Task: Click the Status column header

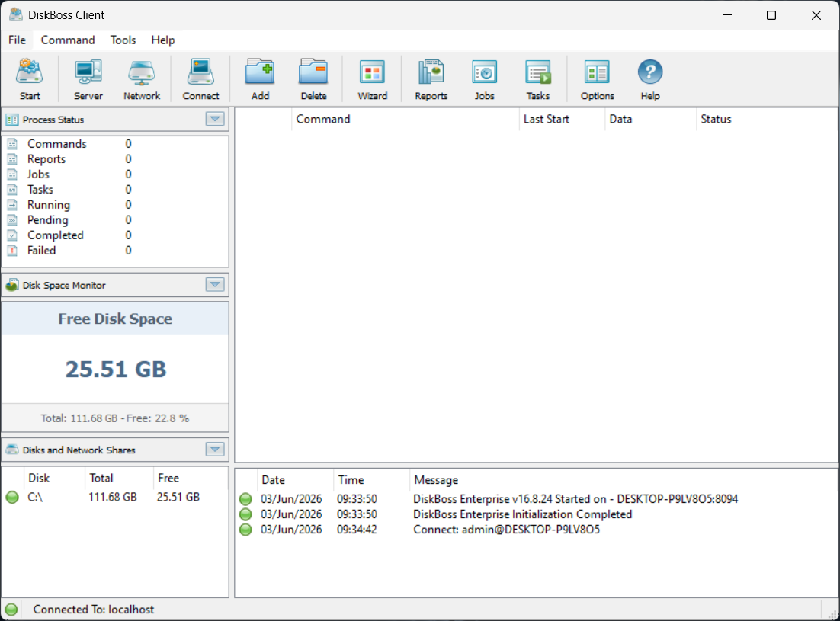Action: (x=766, y=120)
